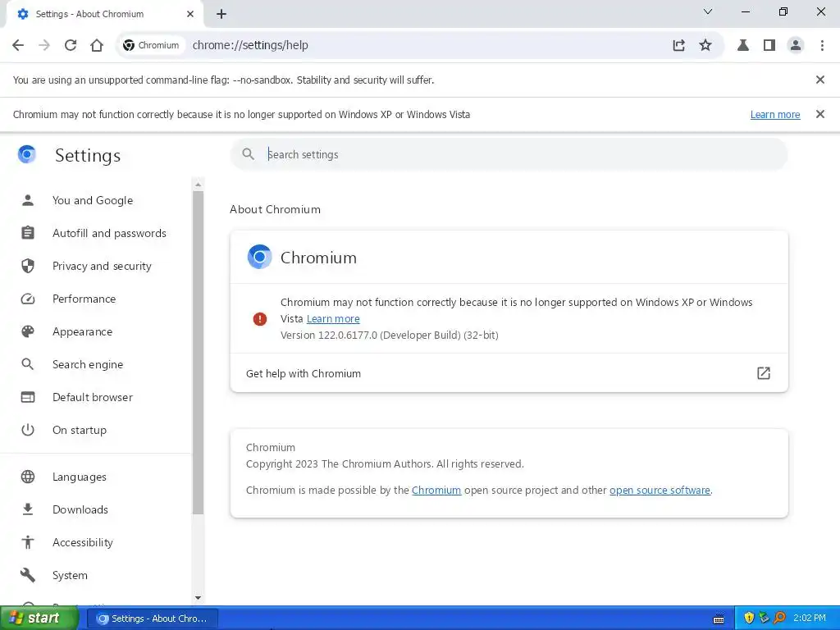Close the Settings - About Chromium tab

click(x=190, y=14)
